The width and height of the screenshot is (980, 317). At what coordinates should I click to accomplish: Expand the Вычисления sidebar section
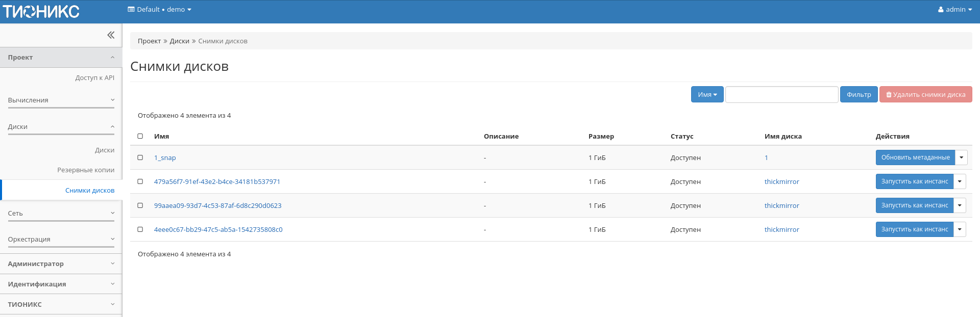61,100
